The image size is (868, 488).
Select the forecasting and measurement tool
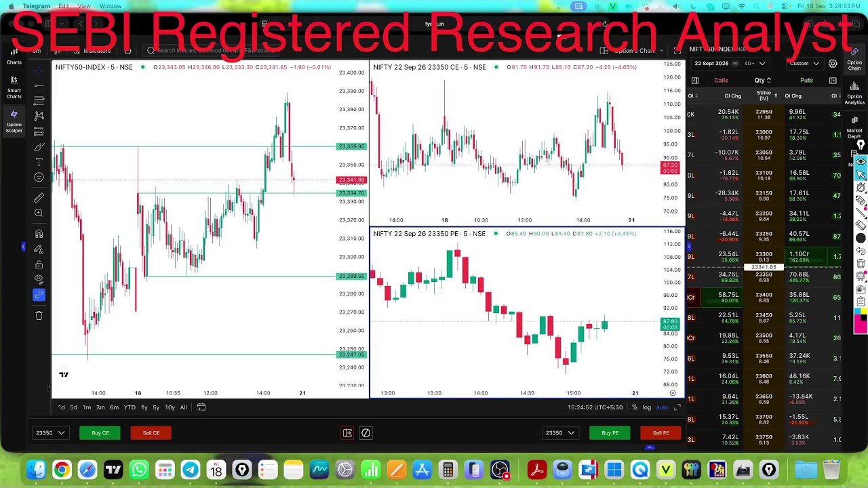click(39, 131)
